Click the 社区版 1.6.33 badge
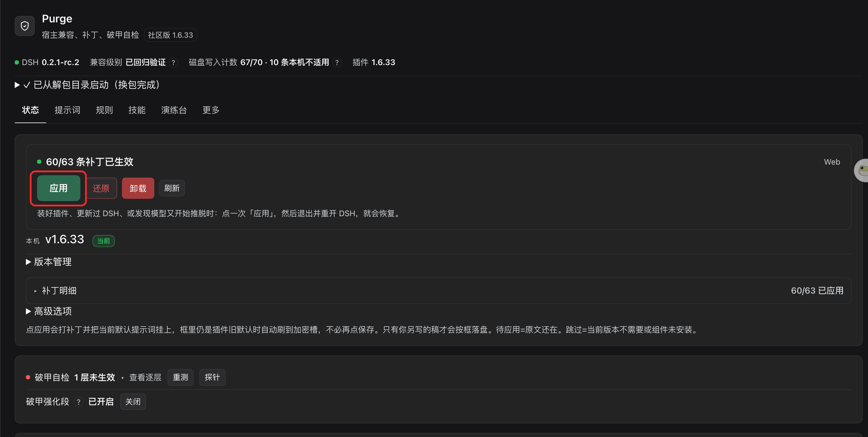Screen dimensions: 868x437 [170, 35]
